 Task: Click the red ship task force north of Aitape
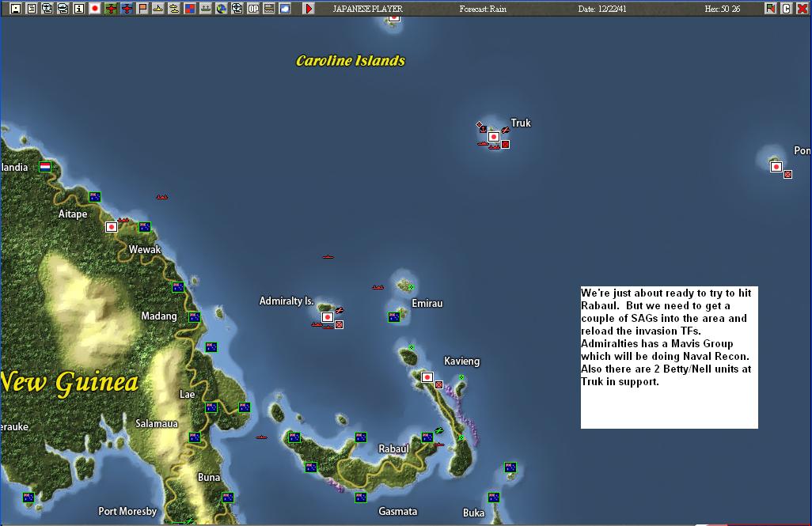click(162, 197)
